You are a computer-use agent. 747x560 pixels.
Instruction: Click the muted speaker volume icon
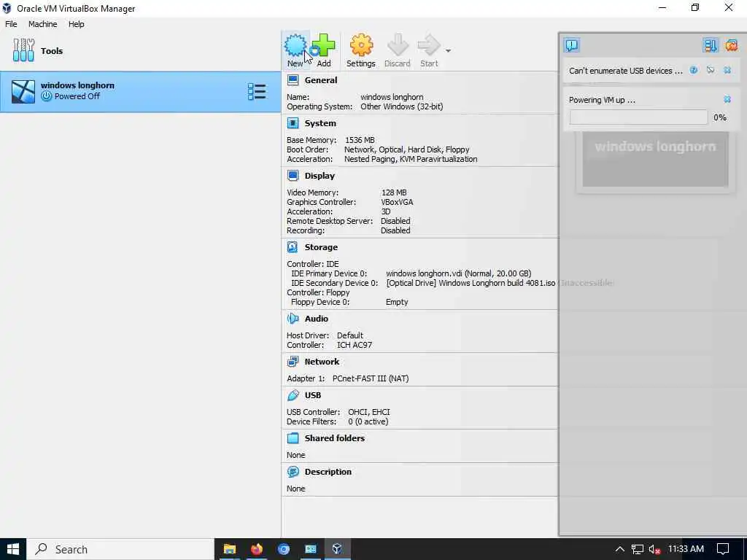[654, 550]
